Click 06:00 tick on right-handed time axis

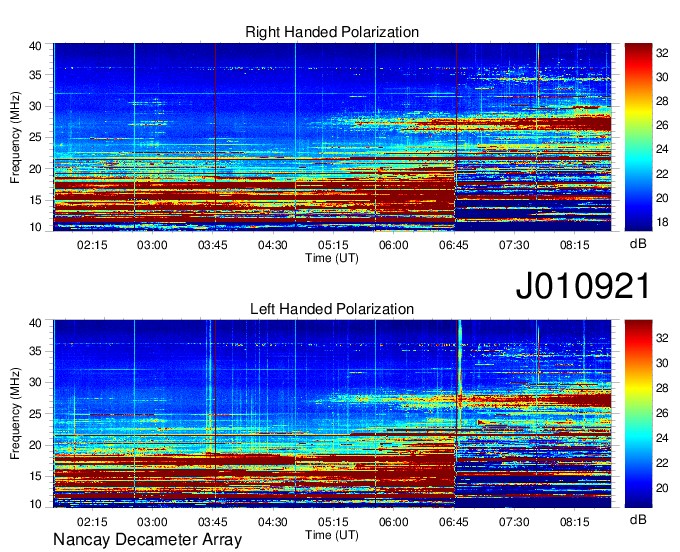coord(393,245)
